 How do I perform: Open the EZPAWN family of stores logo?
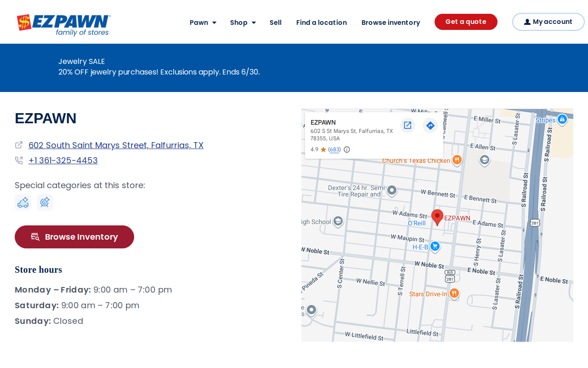(63, 25)
